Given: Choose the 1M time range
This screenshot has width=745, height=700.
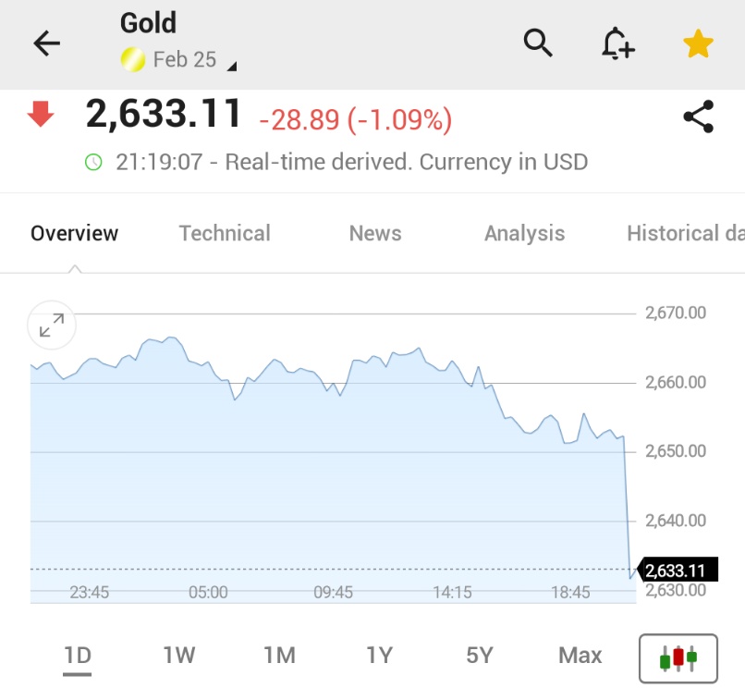Looking at the screenshot, I should tap(279, 656).
